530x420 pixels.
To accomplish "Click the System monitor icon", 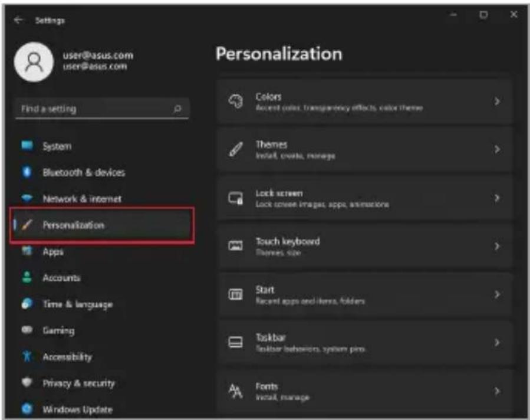I will pyautogui.click(x=27, y=146).
